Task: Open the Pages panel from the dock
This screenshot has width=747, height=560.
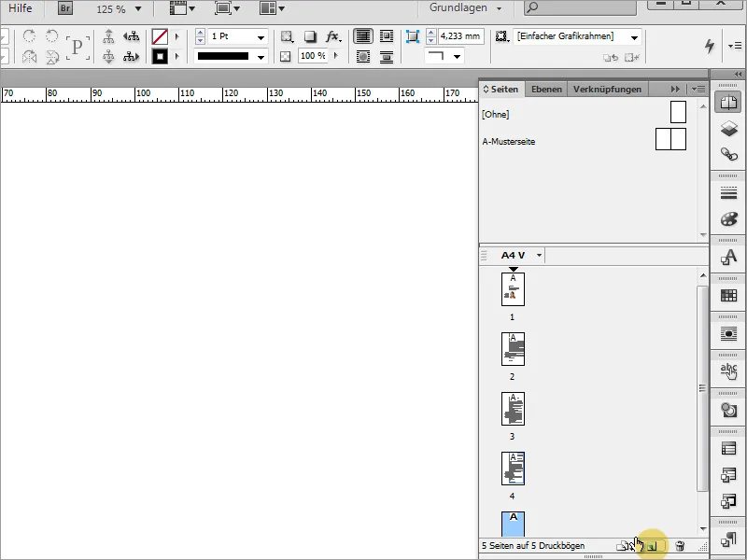Action: coord(728,103)
